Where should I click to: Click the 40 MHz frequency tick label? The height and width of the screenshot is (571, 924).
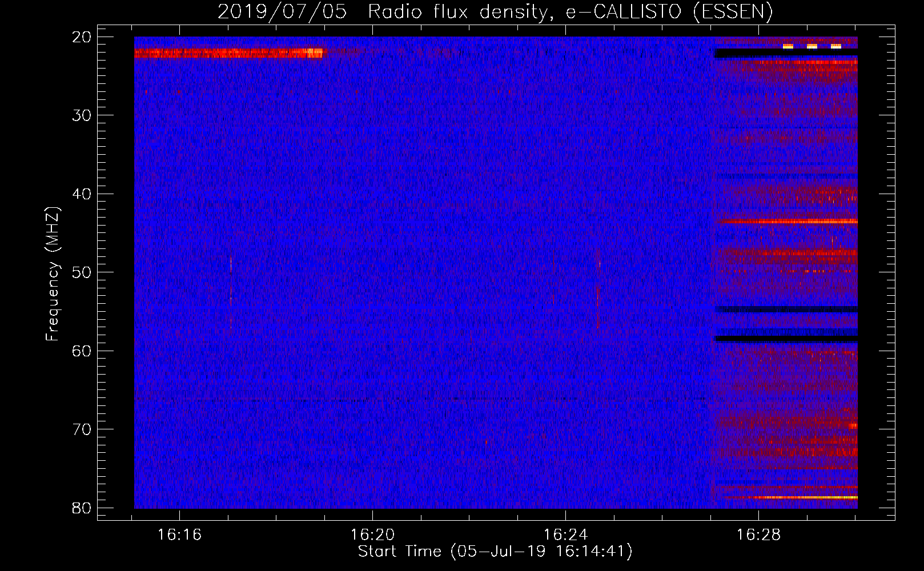tap(82, 194)
